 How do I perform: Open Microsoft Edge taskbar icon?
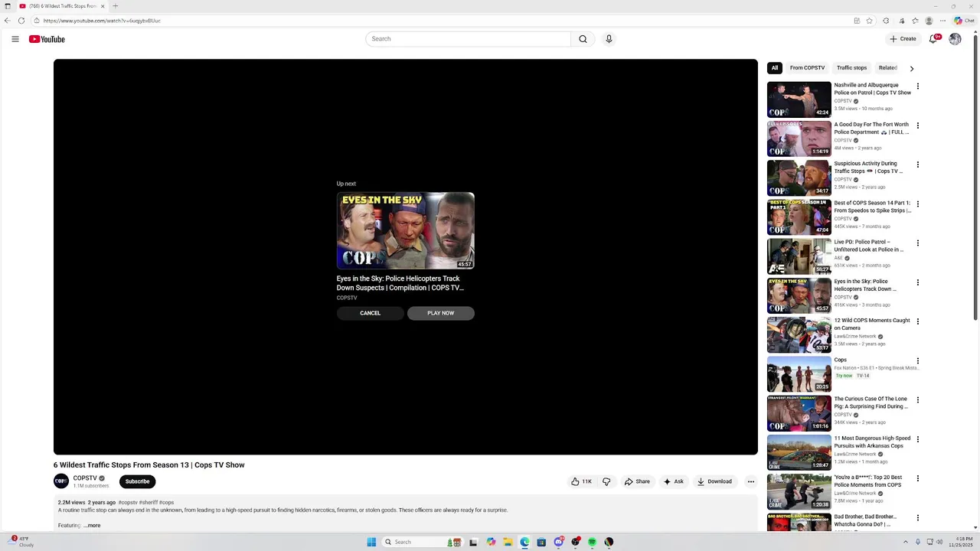pos(524,542)
